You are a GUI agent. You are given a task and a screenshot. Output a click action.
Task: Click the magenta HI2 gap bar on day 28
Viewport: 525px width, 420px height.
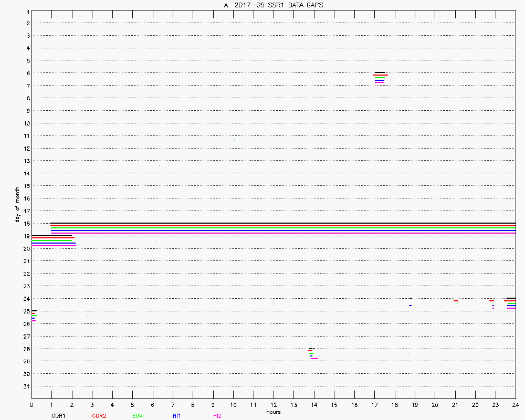click(314, 359)
